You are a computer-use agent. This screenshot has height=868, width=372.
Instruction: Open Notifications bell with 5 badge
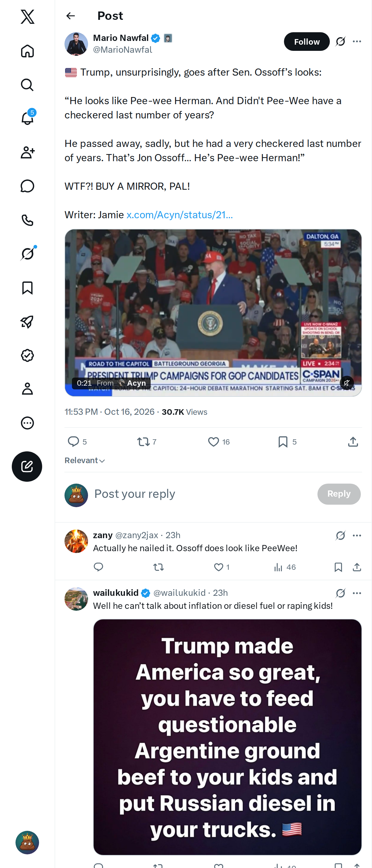27,118
